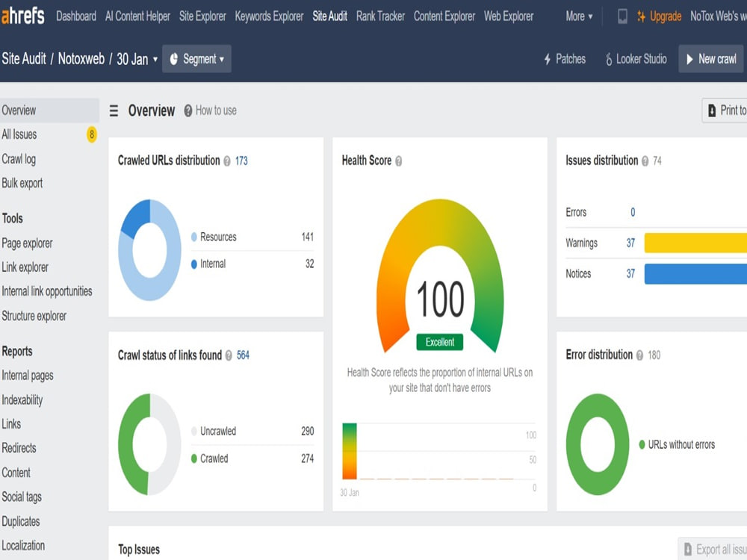This screenshot has height=560, width=747.
Task: Open Patches
Action: point(565,59)
